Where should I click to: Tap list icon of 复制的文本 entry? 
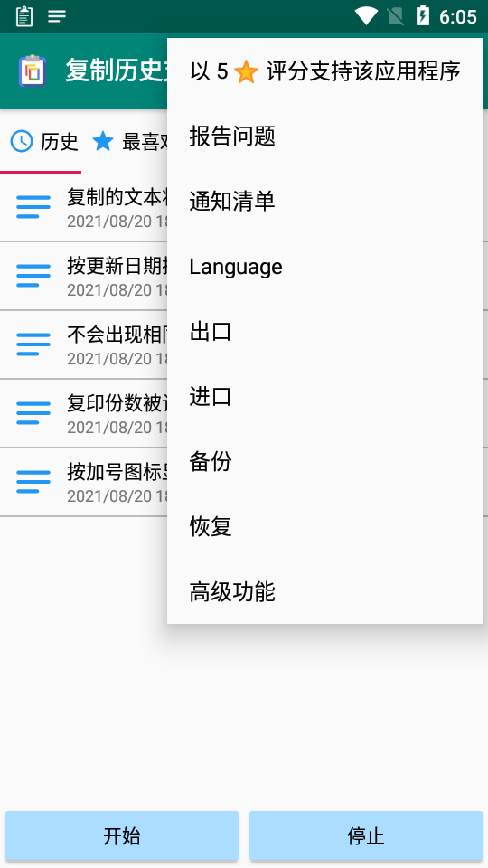[33, 207]
